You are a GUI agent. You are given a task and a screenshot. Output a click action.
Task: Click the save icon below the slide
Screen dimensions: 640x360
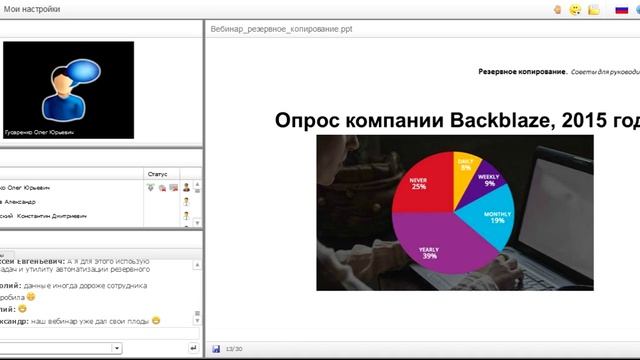click(216, 349)
